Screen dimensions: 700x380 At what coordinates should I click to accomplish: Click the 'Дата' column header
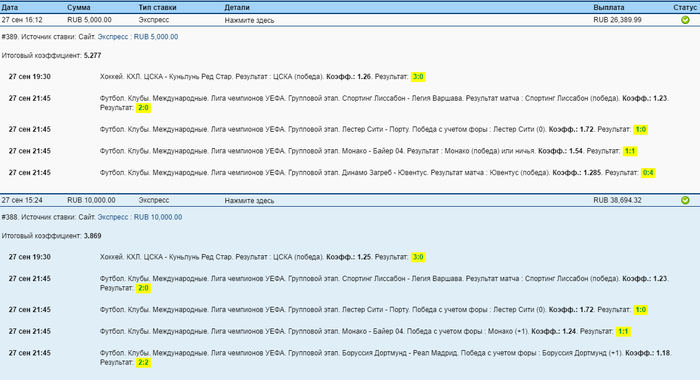coord(10,8)
